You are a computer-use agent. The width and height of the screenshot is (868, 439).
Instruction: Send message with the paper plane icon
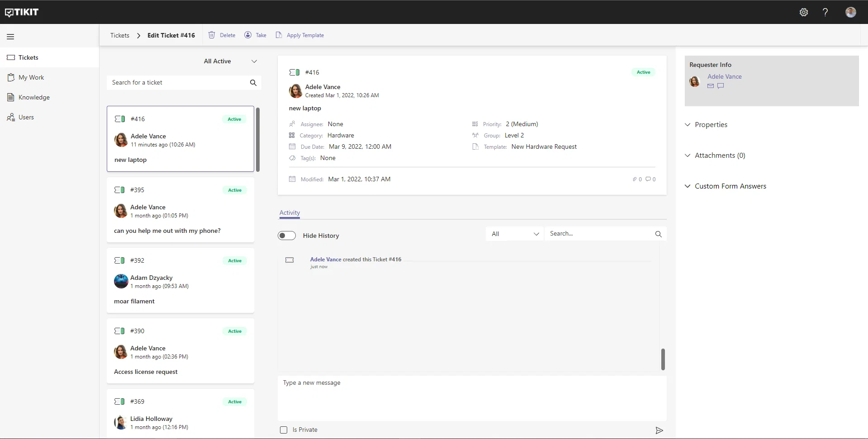pos(659,430)
